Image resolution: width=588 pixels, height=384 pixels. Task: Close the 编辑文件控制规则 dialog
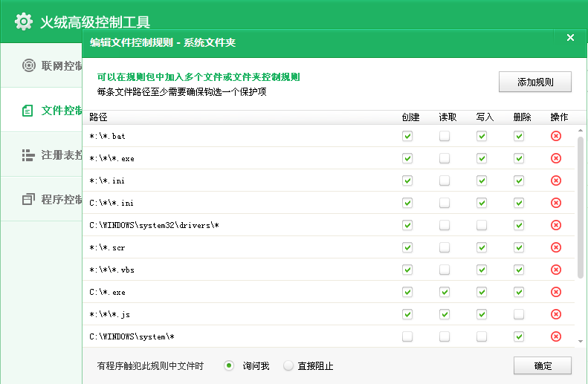(570, 37)
